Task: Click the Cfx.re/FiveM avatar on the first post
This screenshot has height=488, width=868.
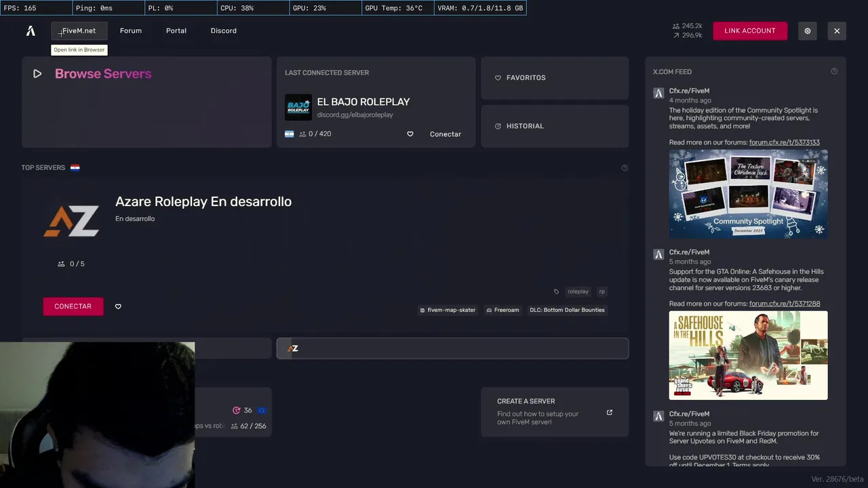Action: [658, 93]
